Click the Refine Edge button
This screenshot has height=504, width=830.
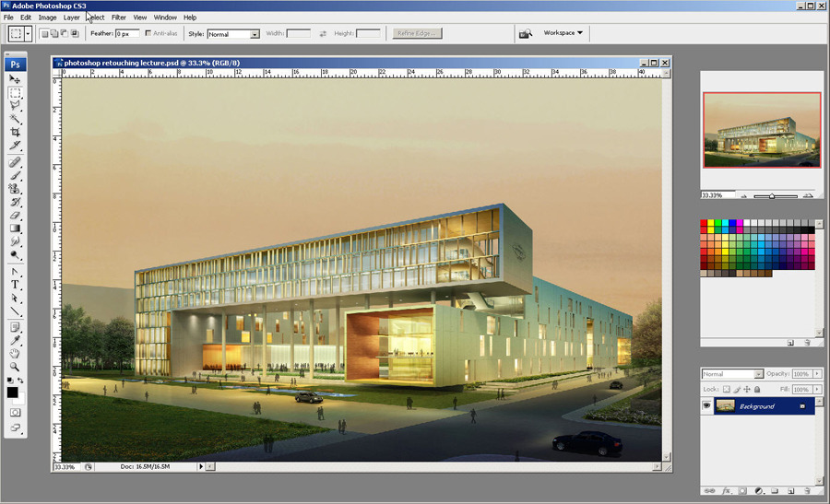pyautogui.click(x=418, y=33)
